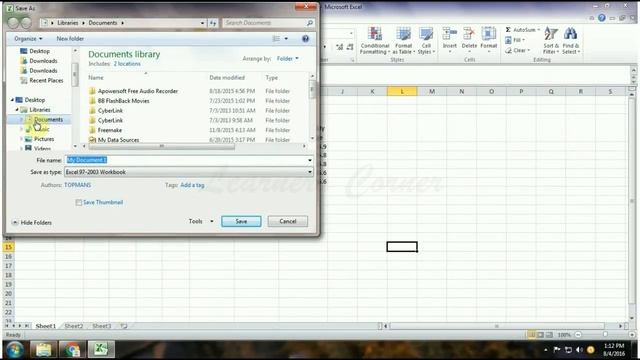
Task: Click the Format cells icon in ribbon
Action: tap(489, 34)
